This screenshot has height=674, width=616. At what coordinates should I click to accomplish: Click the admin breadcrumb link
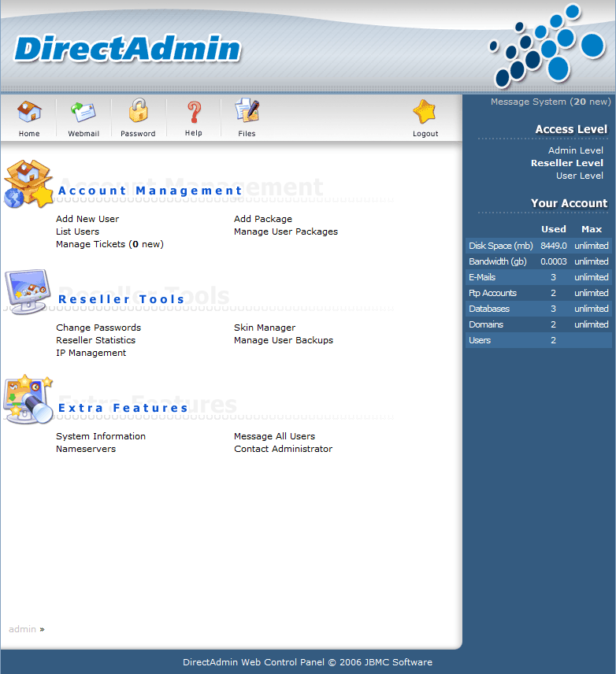22,629
